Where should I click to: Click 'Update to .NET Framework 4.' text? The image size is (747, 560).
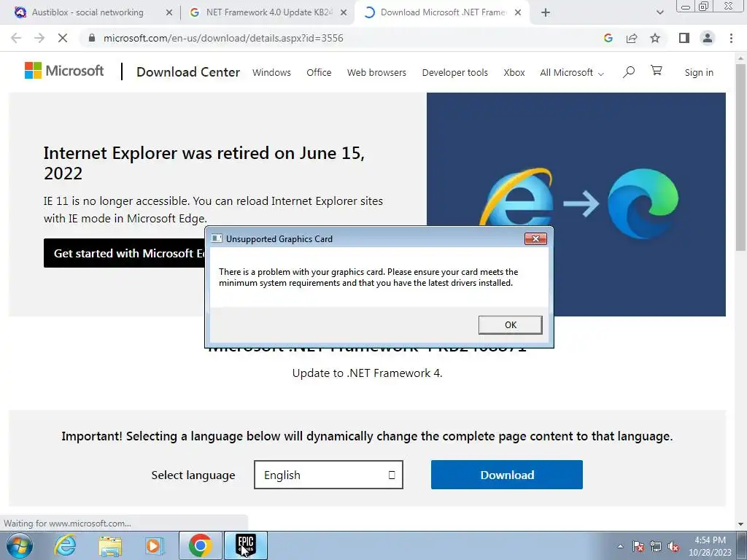[368, 373]
